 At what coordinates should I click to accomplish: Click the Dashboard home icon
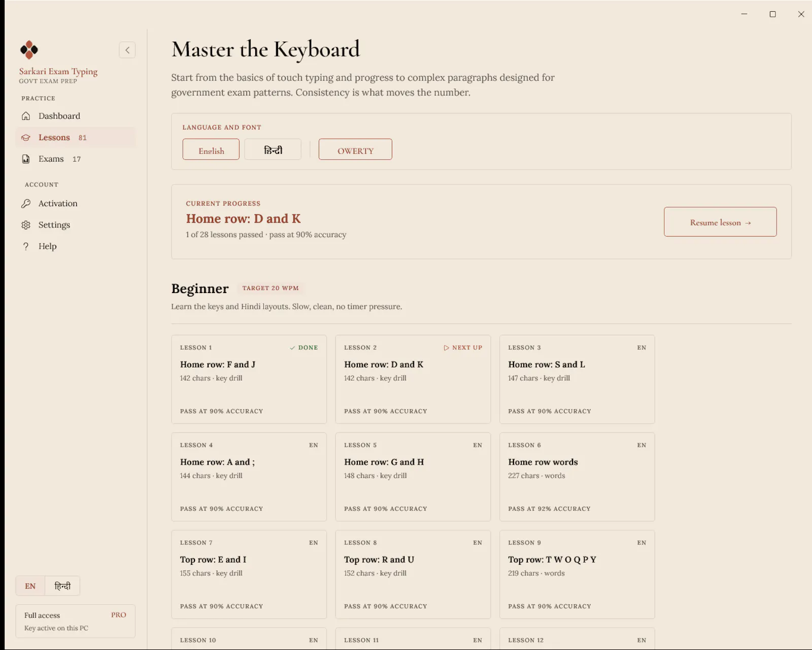pos(26,116)
